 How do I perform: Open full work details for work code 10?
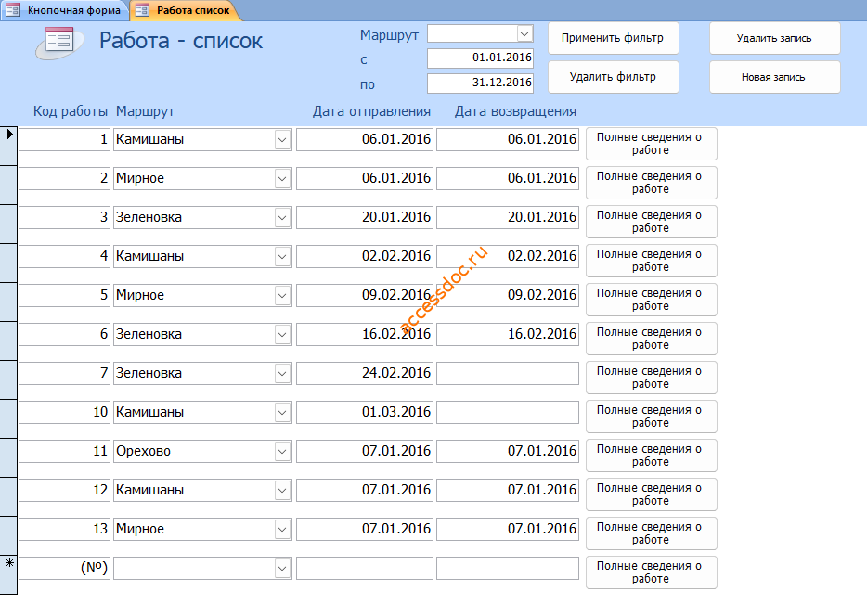tap(652, 417)
